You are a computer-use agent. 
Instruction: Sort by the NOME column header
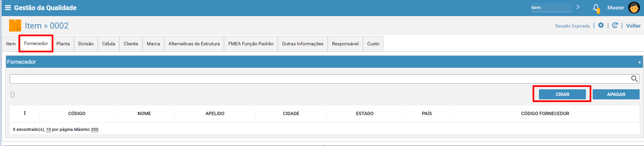[144, 113]
